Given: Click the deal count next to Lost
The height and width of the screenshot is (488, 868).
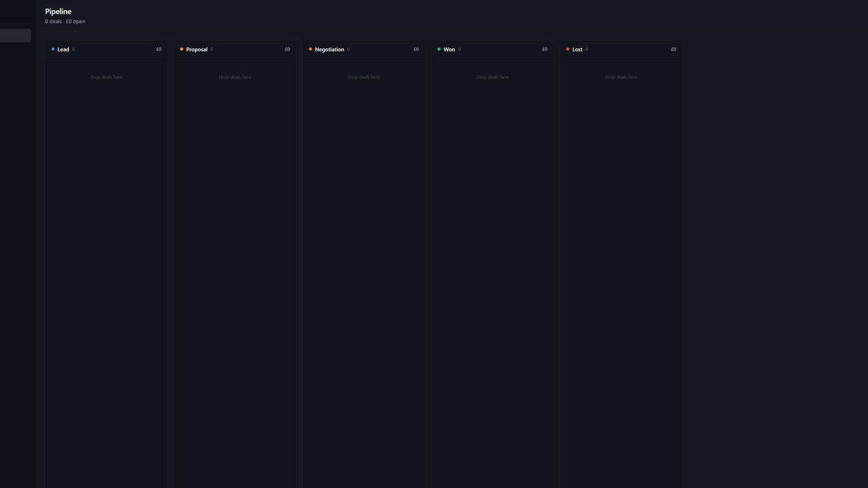Looking at the screenshot, I should pos(587,49).
